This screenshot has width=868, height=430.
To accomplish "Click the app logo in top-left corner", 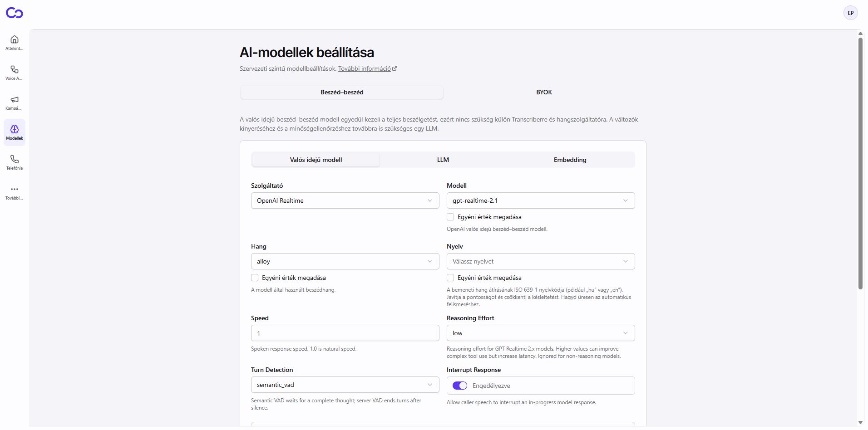I will (15, 13).
